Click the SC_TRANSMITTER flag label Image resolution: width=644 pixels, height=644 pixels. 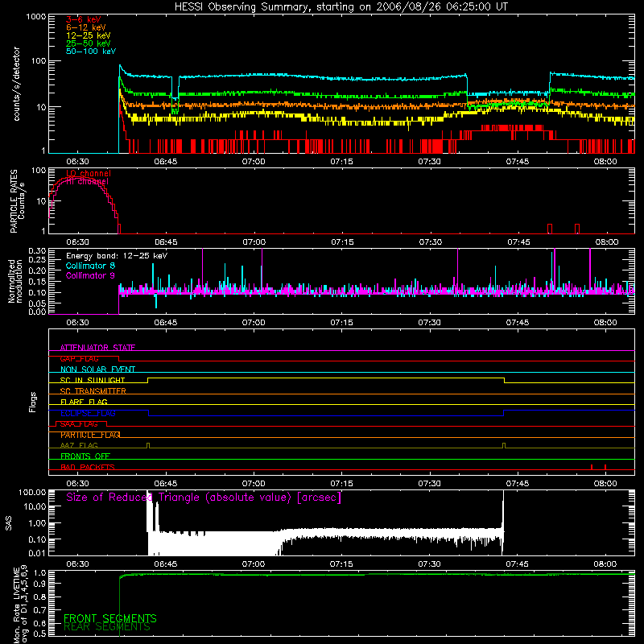[x=93, y=391]
